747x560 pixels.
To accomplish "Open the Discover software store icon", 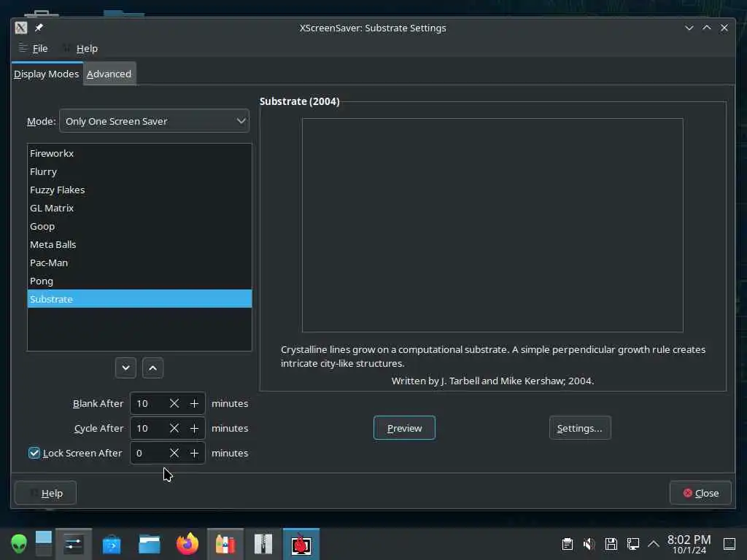I will 112,544.
